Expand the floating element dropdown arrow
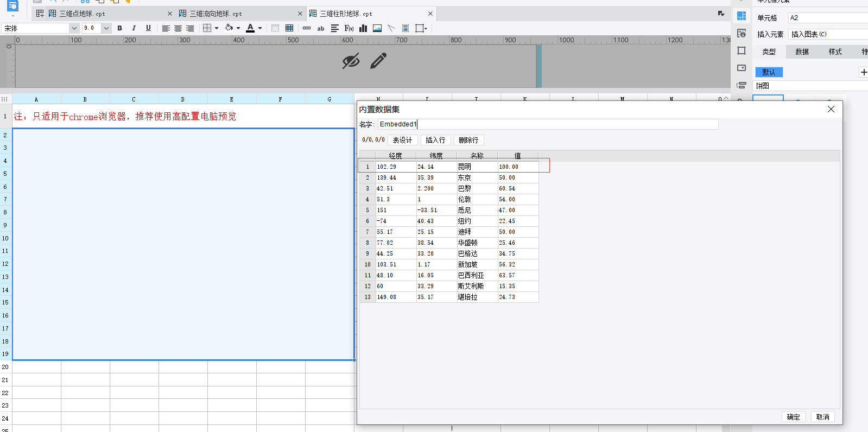The height and width of the screenshot is (432, 868). tap(426, 28)
